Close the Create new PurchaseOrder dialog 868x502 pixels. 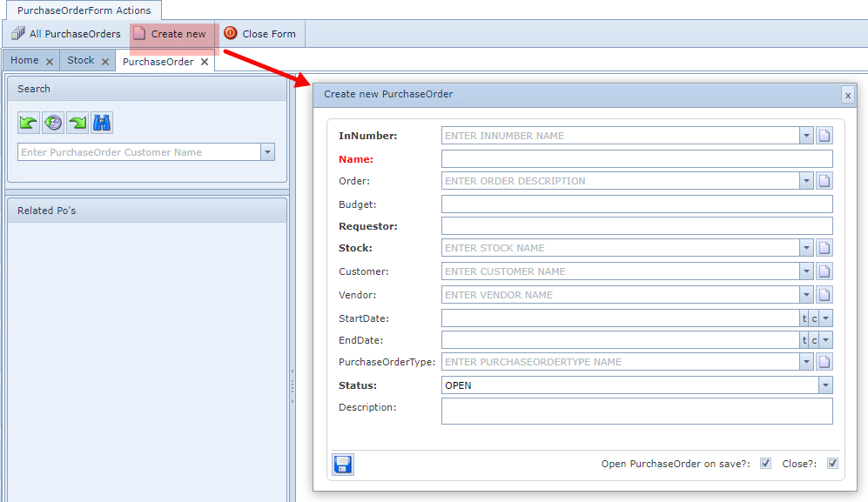click(847, 95)
